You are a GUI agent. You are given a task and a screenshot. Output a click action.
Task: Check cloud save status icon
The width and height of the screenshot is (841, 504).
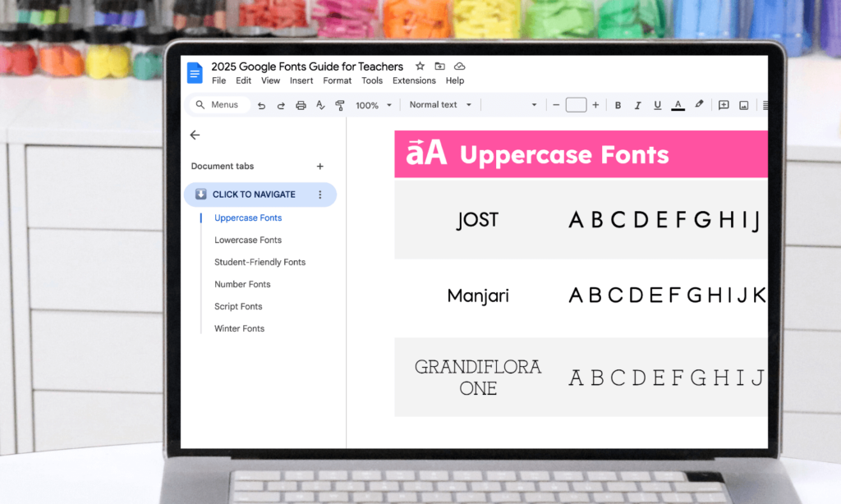[460, 66]
